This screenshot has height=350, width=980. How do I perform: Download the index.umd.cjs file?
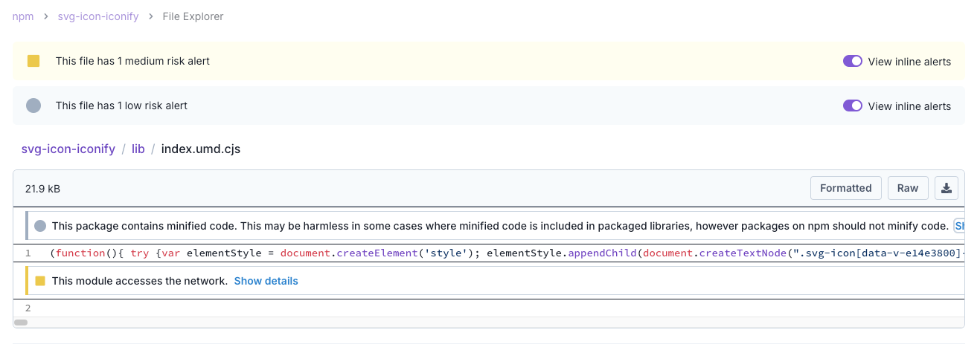[x=947, y=188]
